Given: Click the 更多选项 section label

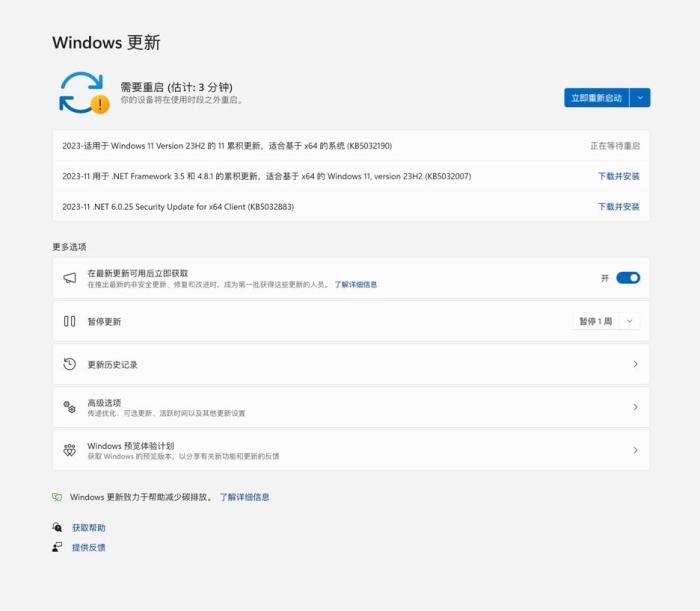Looking at the screenshot, I should click(69, 247).
